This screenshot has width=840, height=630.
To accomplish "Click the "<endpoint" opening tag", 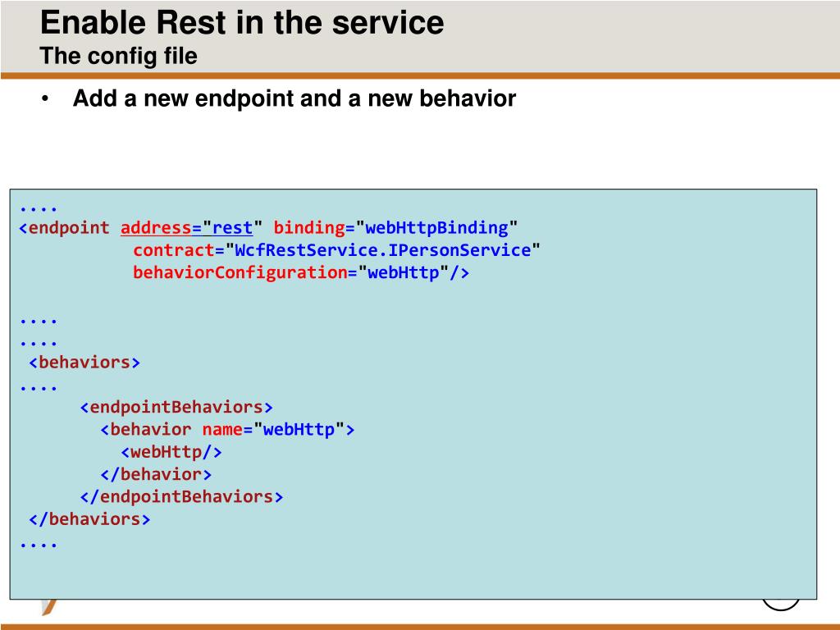I will 64,228.
